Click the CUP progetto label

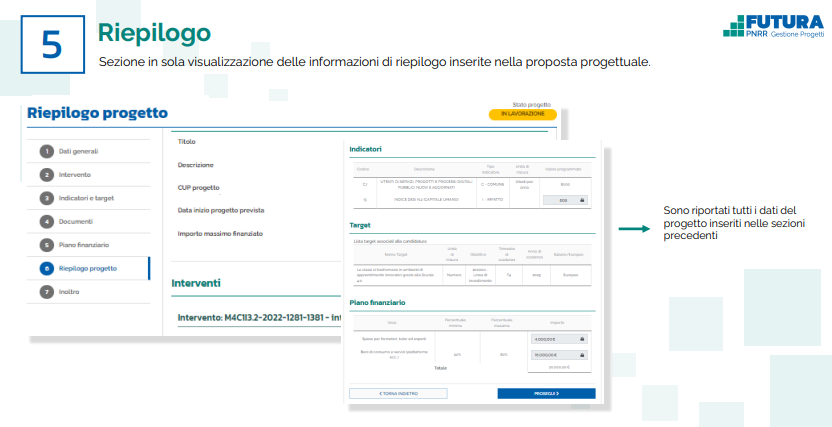coord(199,188)
